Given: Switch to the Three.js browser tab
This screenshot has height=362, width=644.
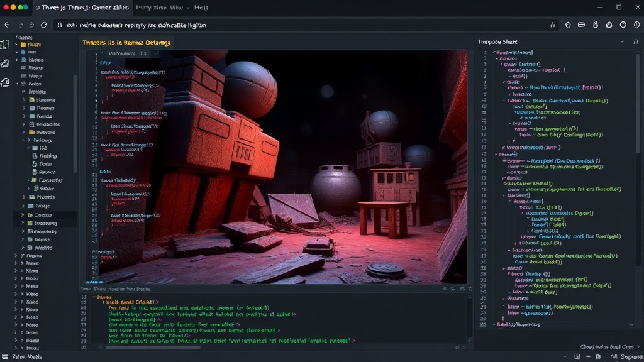Looking at the screenshot, I should click(82, 8).
